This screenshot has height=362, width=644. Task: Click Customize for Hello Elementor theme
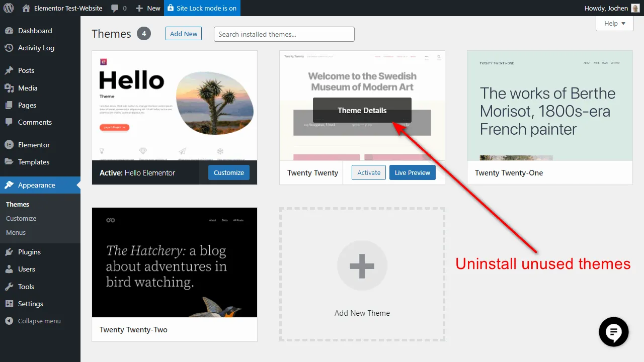tap(229, 172)
